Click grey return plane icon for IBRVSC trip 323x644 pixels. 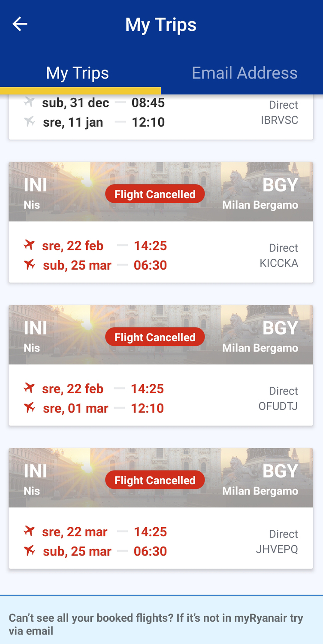point(29,122)
